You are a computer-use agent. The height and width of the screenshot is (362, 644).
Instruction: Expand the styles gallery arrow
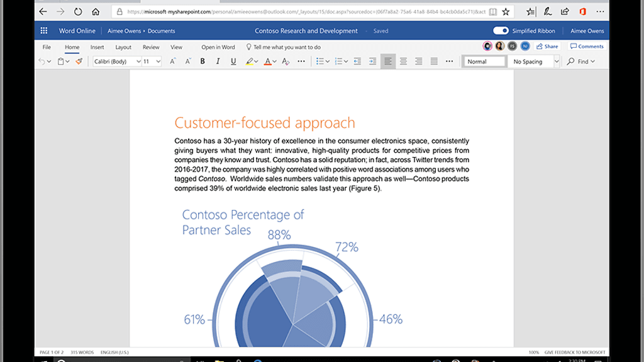557,62
